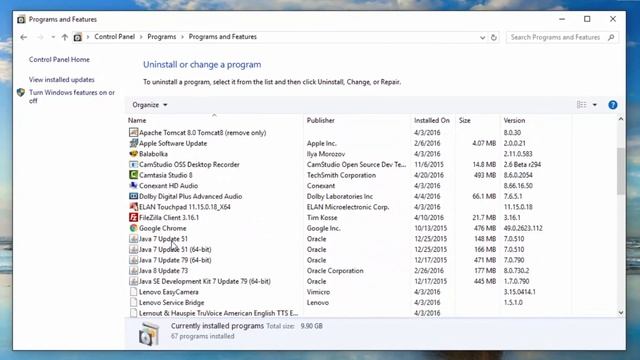
Task: Click the installed programs status bar icon
Action: tap(149, 333)
